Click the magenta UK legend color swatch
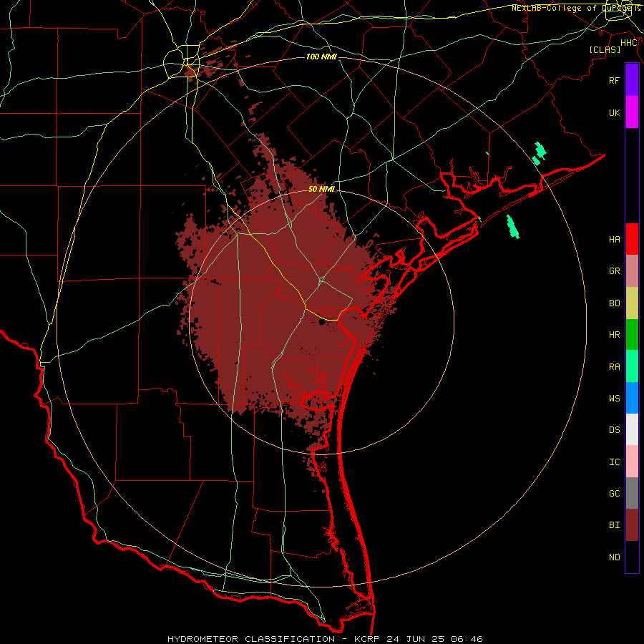 click(632, 112)
